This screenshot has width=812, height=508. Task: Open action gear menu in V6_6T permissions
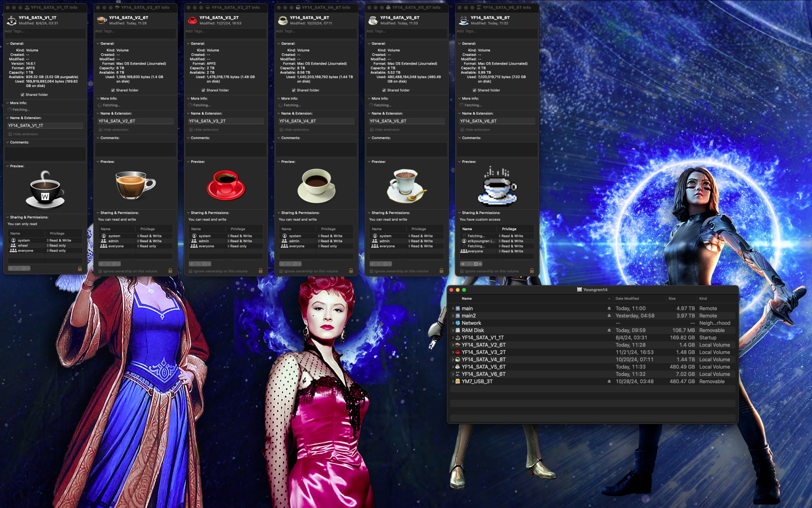(x=477, y=264)
